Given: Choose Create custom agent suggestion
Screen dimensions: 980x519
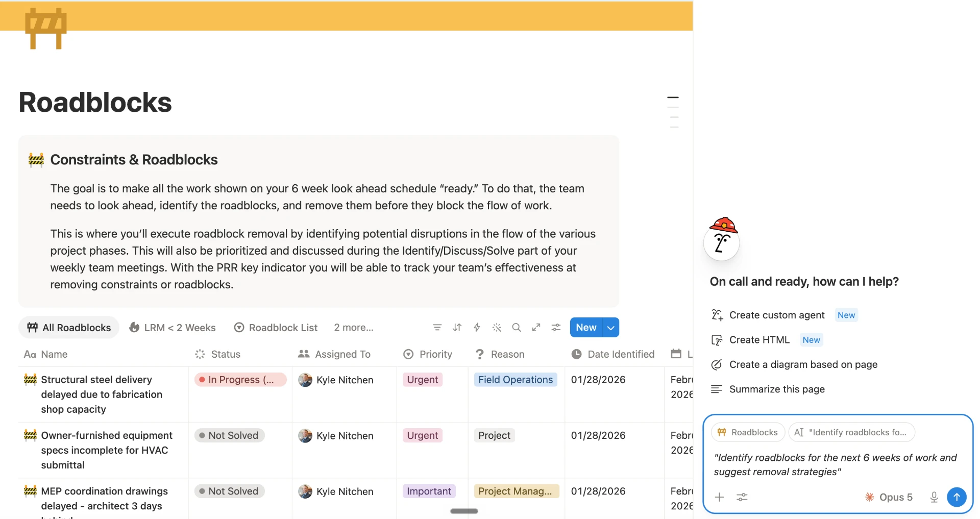Looking at the screenshot, I should [x=777, y=315].
